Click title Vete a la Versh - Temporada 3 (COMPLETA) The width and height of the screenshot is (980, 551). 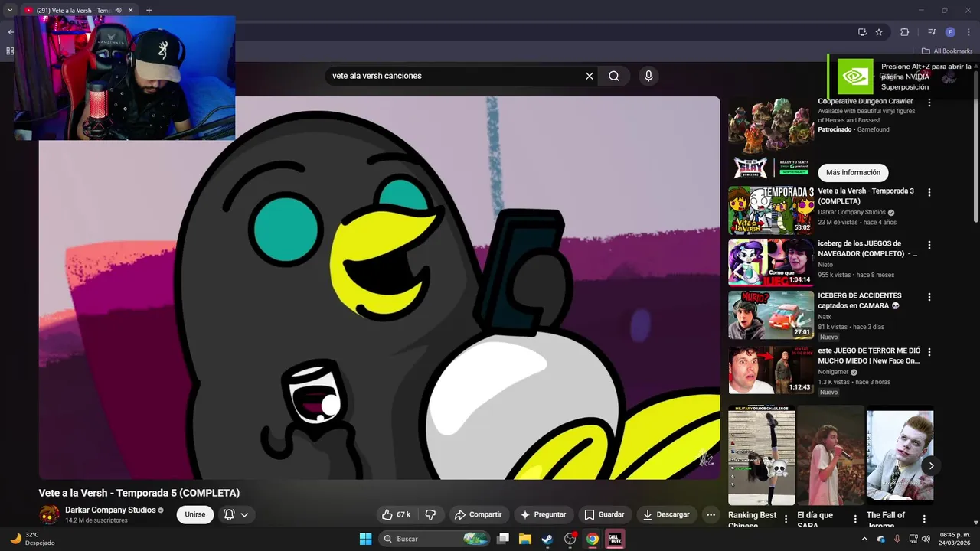pos(866,196)
